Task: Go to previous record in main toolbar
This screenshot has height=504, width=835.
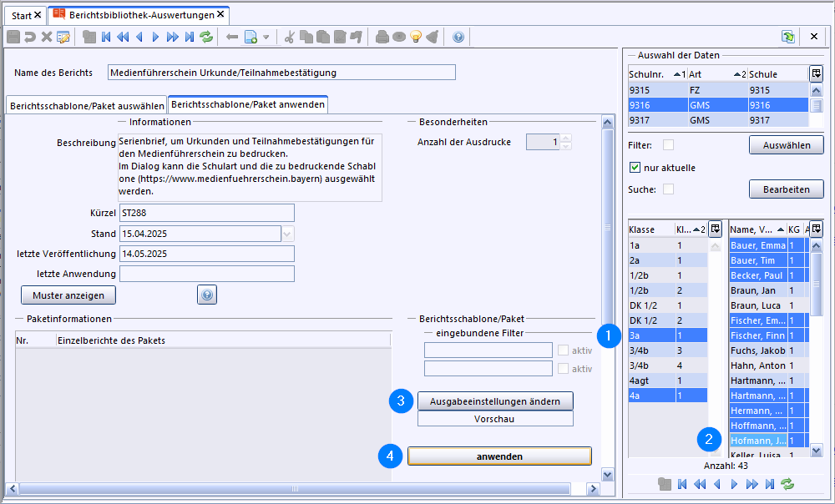Action: pos(139,37)
